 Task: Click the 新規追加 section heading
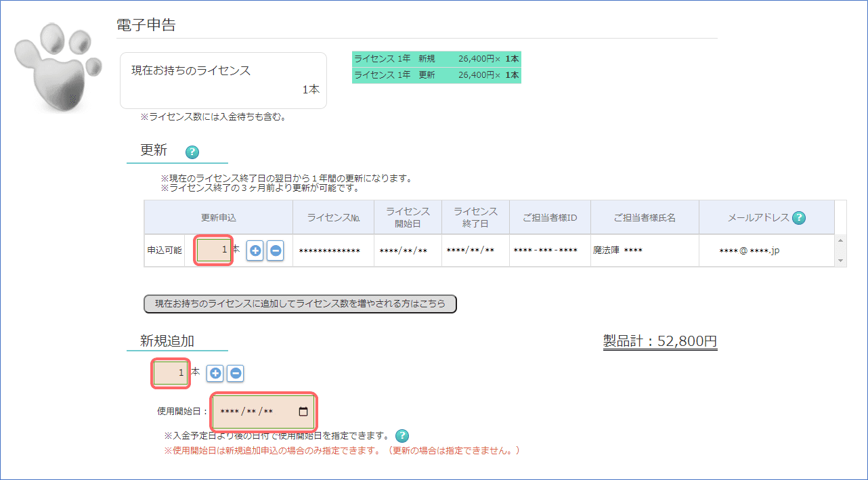[x=168, y=341]
